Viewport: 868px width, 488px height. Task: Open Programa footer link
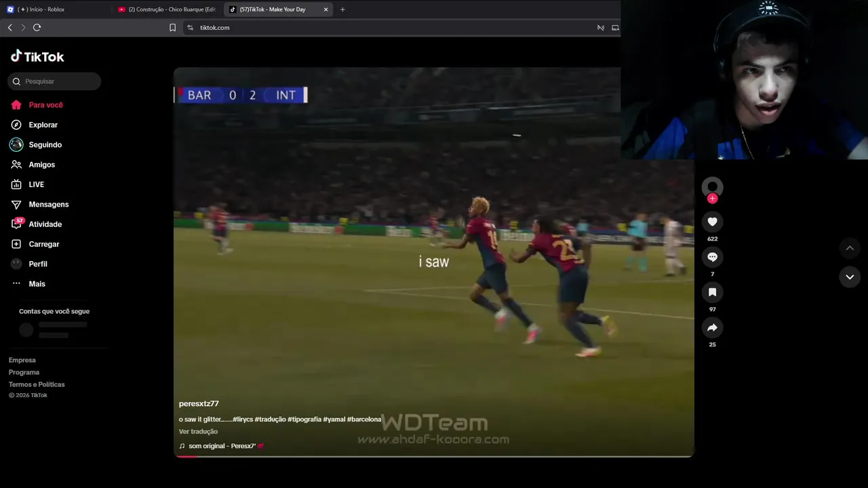tap(24, 372)
